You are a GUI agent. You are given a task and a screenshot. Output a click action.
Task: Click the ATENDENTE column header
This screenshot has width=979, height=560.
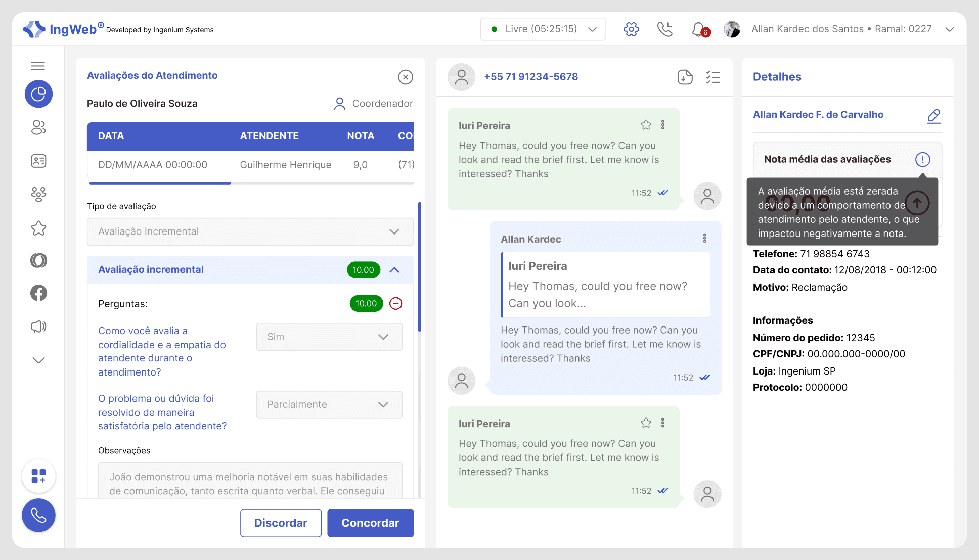click(269, 136)
